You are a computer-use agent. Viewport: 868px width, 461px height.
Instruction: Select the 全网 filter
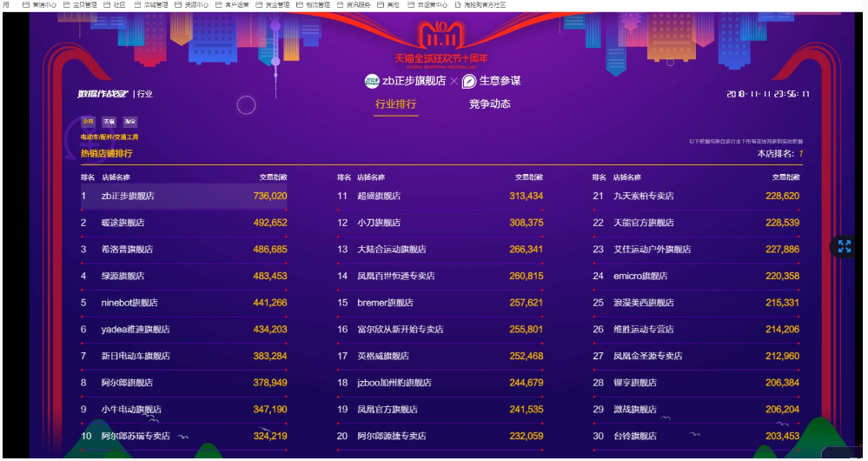click(x=88, y=122)
